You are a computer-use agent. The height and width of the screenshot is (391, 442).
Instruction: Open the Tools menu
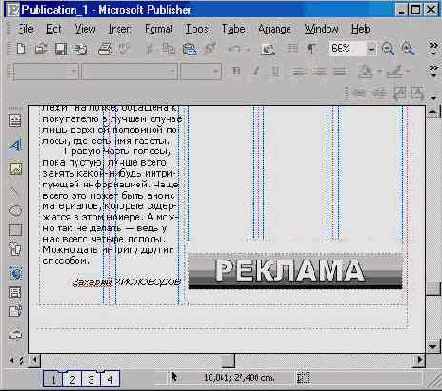point(197,29)
